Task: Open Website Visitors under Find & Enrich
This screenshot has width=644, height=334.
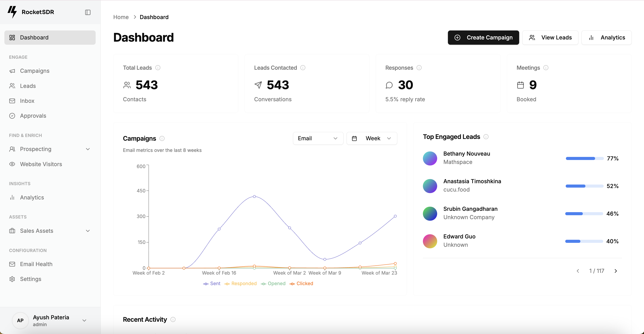Action: (41, 164)
